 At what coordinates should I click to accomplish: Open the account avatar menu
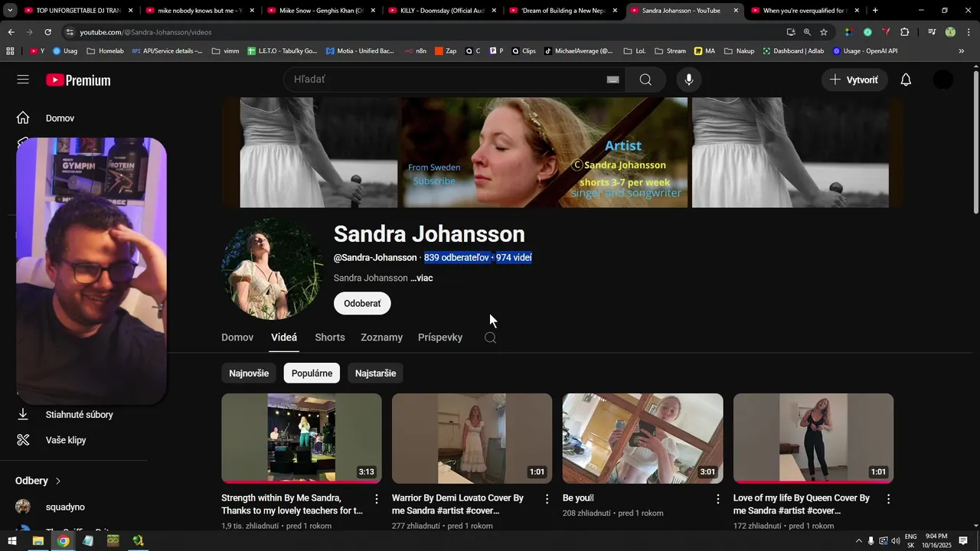click(943, 80)
